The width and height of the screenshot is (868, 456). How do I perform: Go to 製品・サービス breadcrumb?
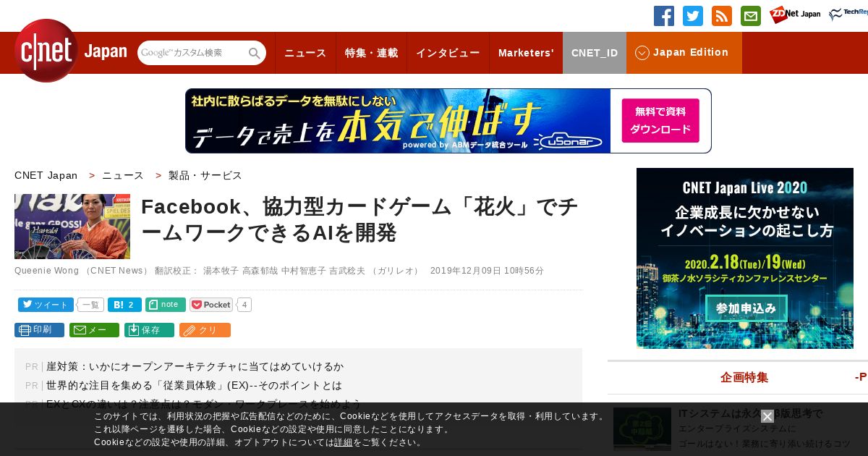[x=205, y=175]
